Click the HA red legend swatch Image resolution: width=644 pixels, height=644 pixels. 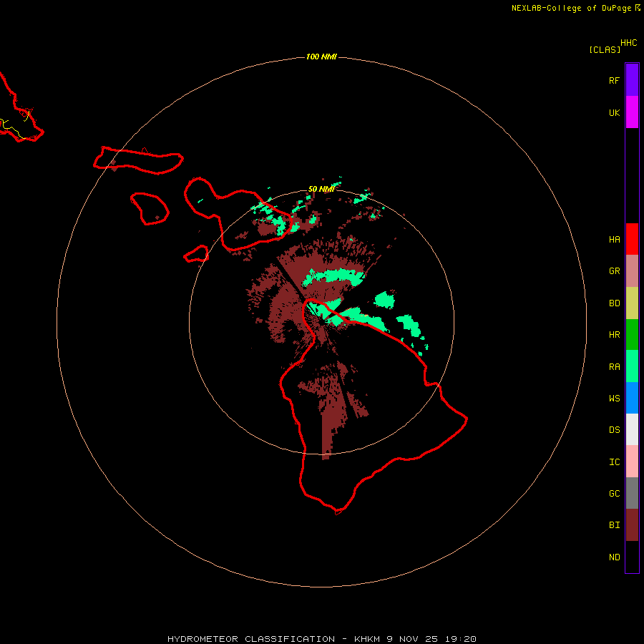tap(632, 239)
